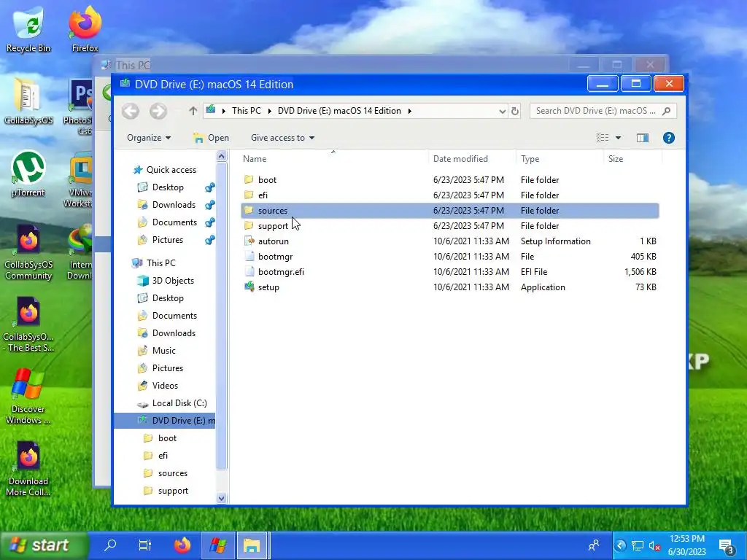Image resolution: width=747 pixels, height=560 pixels.
Task: Sort by Size column header
Action: [x=616, y=159]
